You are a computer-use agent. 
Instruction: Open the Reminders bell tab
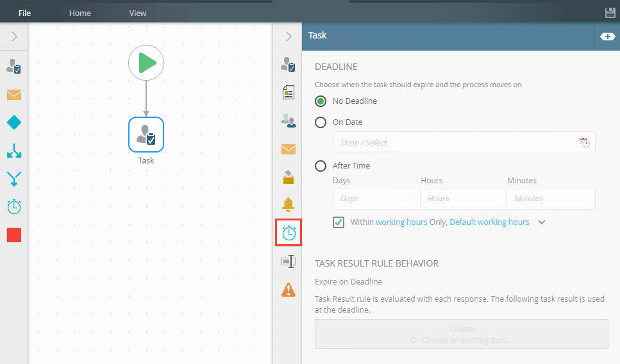point(289,204)
